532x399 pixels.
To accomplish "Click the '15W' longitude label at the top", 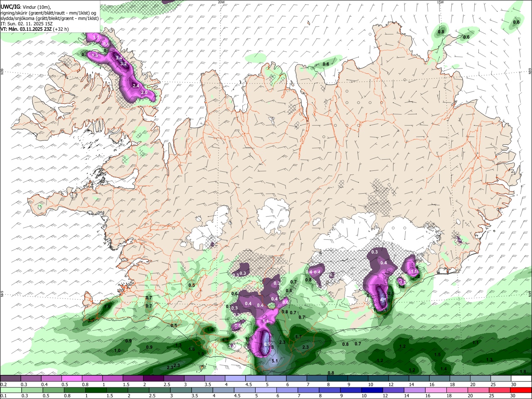I will [440, 2].
